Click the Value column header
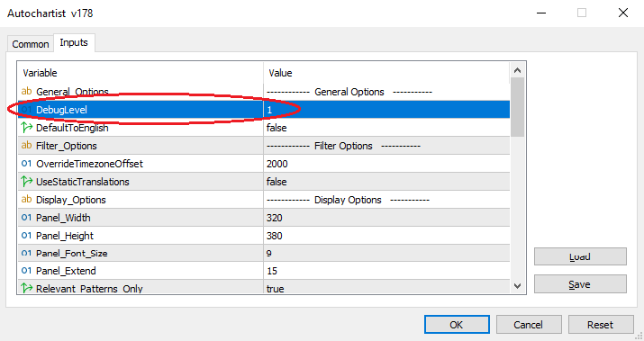Screen dimensions: 644x341 click(386, 73)
